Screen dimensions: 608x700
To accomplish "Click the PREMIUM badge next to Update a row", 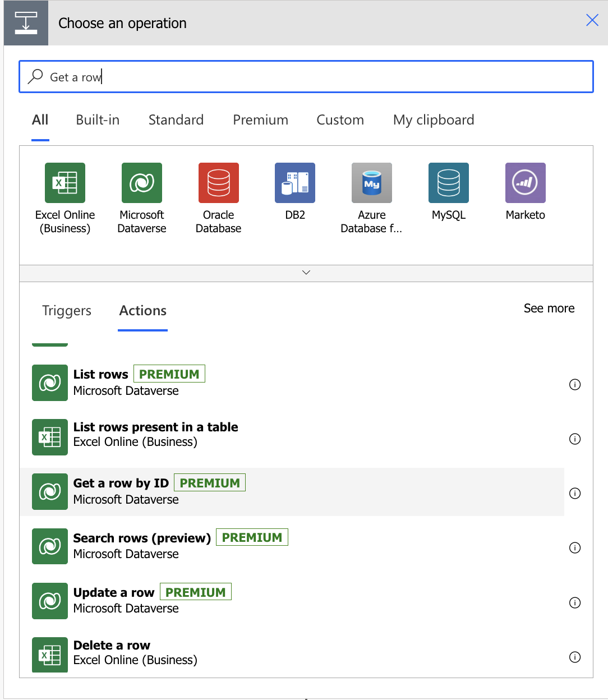I will [196, 592].
